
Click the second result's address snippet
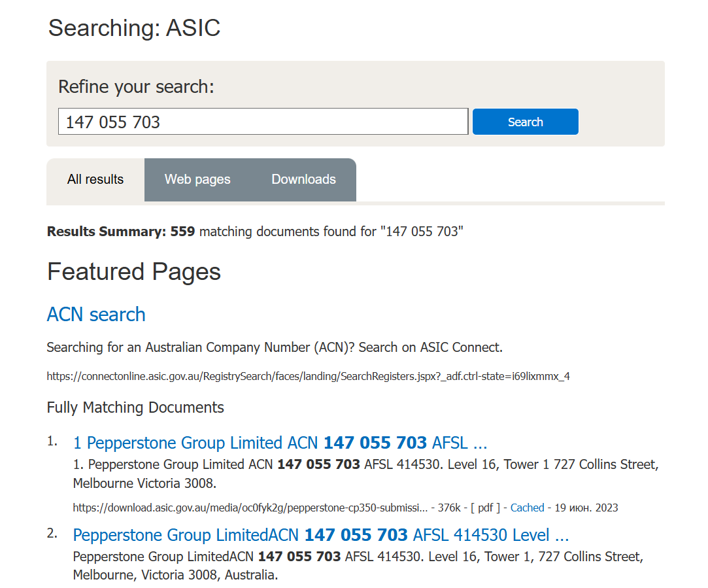tap(358, 566)
